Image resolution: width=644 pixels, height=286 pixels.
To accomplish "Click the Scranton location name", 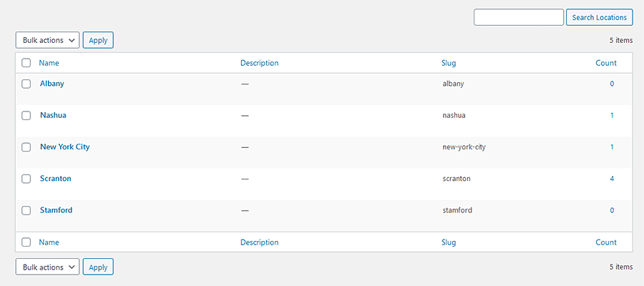I will (x=56, y=178).
